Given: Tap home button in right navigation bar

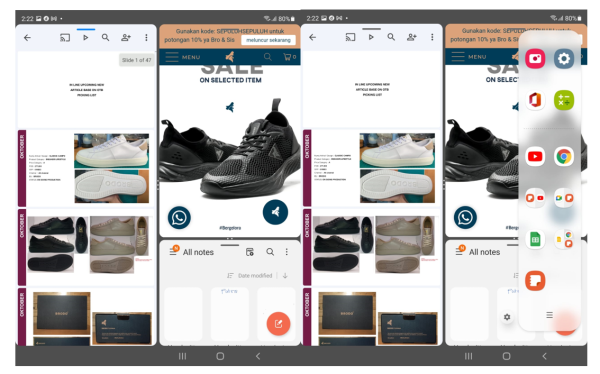Looking at the screenshot, I should pyautogui.click(x=506, y=356).
